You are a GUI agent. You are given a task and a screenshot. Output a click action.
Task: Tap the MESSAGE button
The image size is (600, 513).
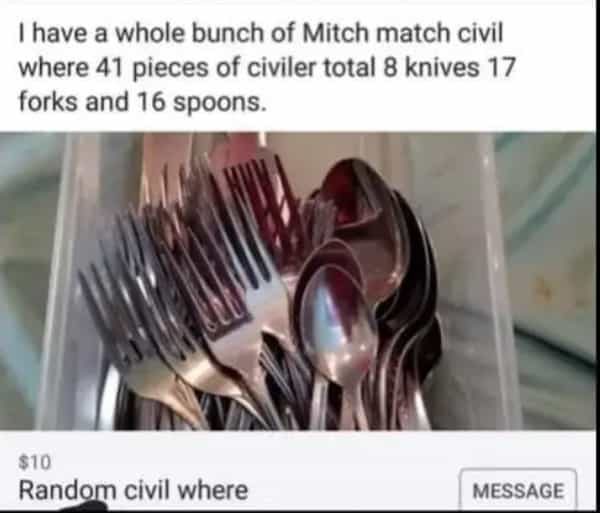(x=518, y=490)
